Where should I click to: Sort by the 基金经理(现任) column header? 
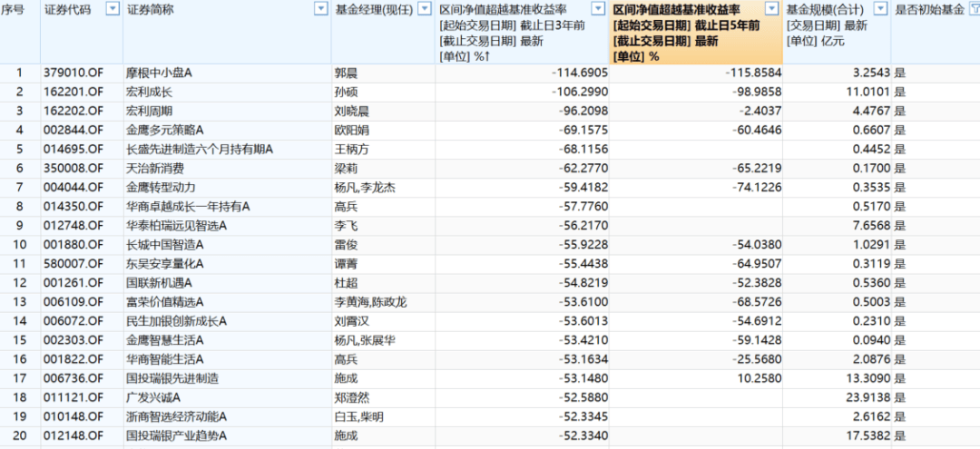click(x=375, y=10)
